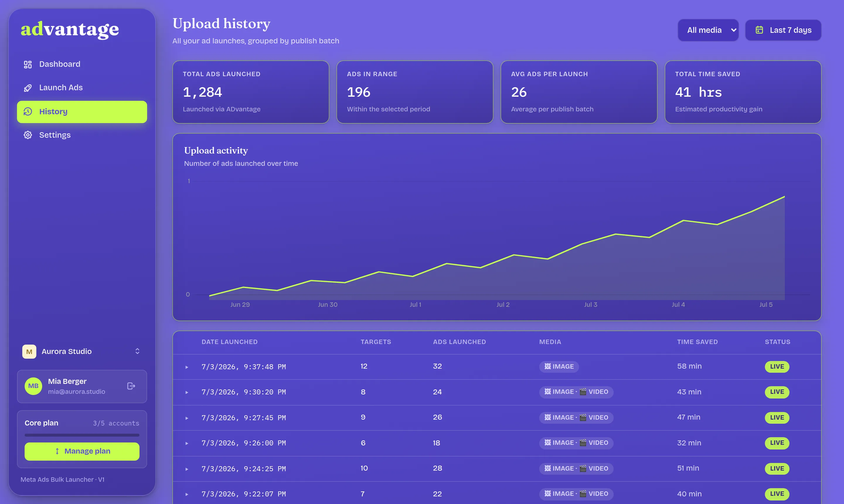Click the MEDIA column header
This screenshot has width=844, height=504.
click(x=550, y=342)
